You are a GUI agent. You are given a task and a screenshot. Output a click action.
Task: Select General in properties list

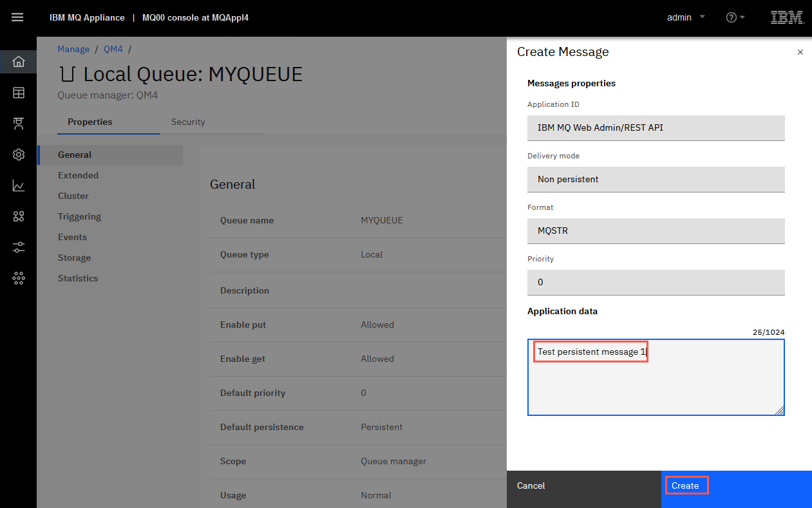pyautogui.click(x=110, y=155)
